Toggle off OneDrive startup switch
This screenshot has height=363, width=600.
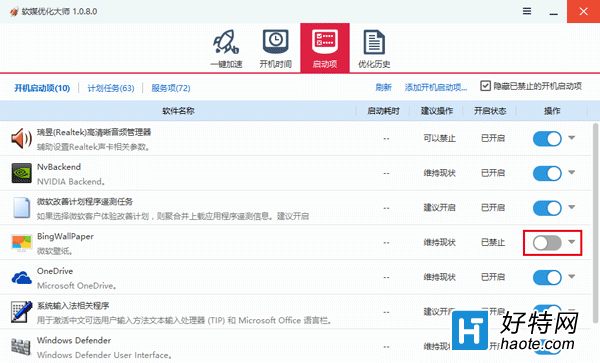coord(547,277)
